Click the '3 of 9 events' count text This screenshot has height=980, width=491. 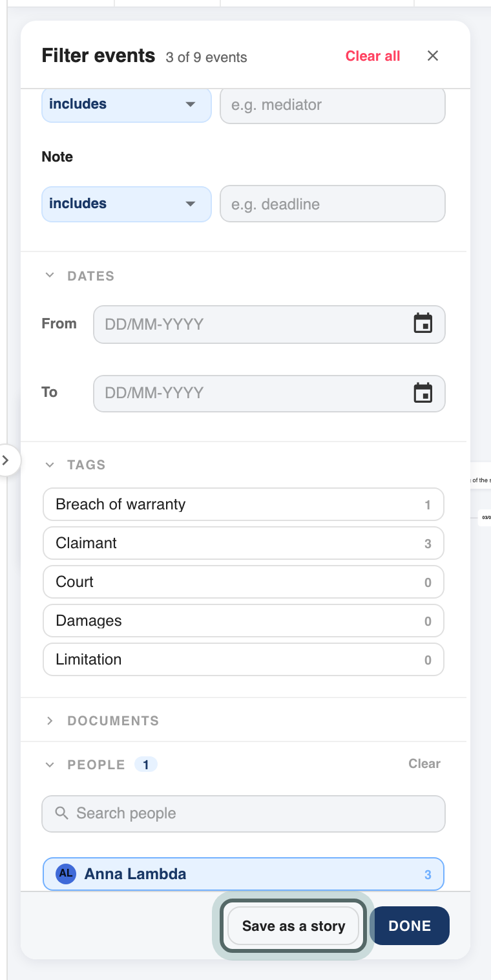tap(206, 58)
